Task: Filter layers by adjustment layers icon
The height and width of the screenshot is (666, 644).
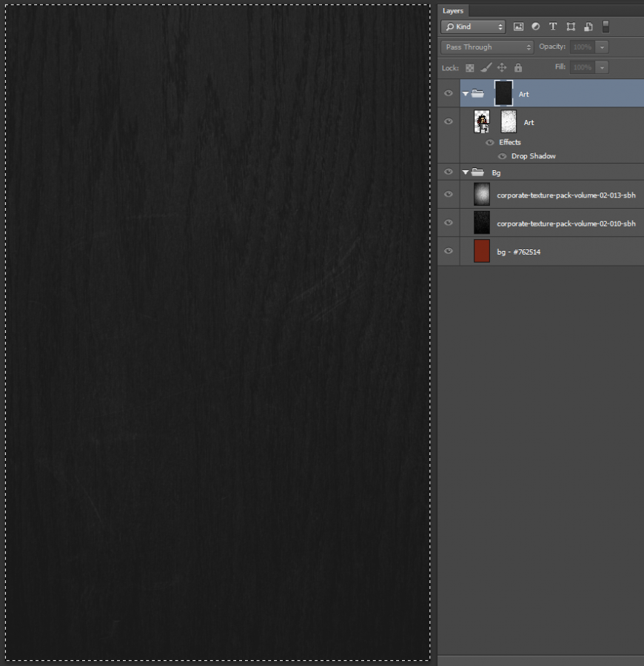Action: pos(536,27)
